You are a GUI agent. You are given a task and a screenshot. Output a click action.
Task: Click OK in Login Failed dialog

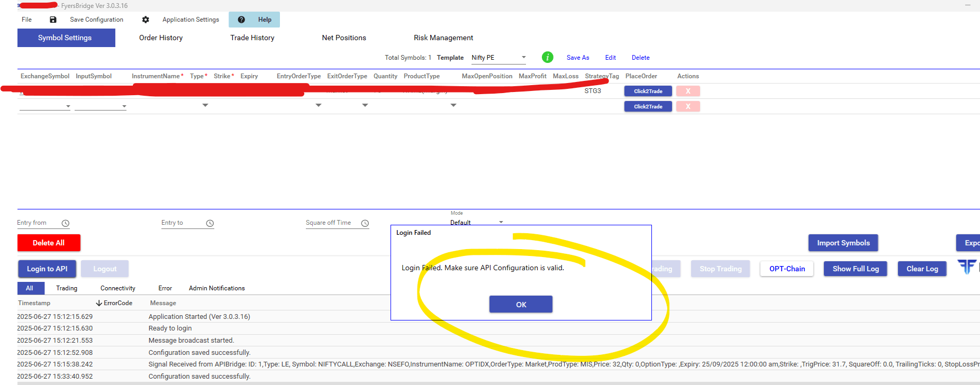(x=521, y=304)
